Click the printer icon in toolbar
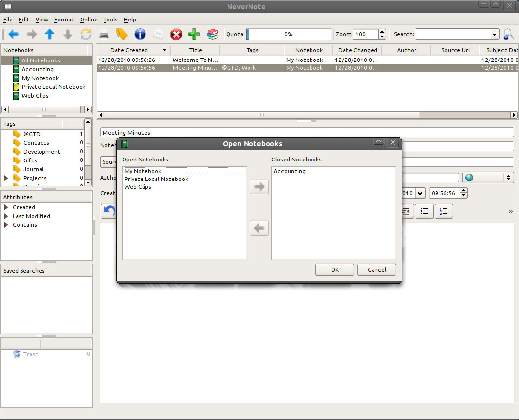Viewport: 519px width, 420px height. (104, 34)
